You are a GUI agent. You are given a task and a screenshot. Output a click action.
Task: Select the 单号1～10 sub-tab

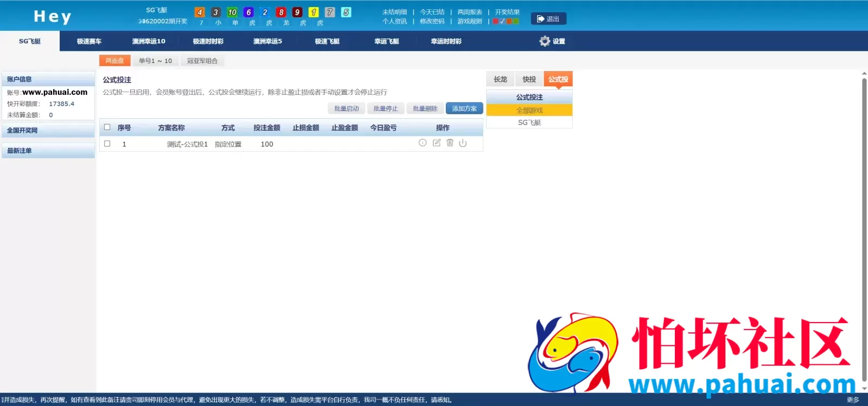pyautogui.click(x=155, y=61)
